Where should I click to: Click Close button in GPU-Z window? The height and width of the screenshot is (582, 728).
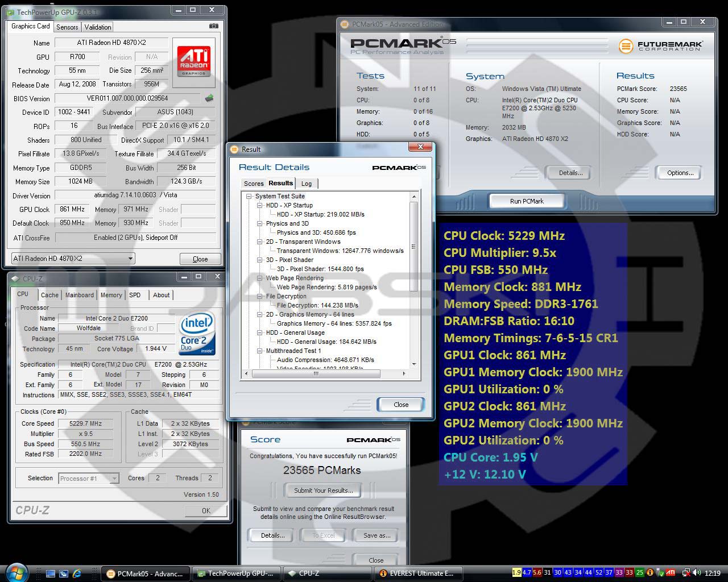click(200, 259)
